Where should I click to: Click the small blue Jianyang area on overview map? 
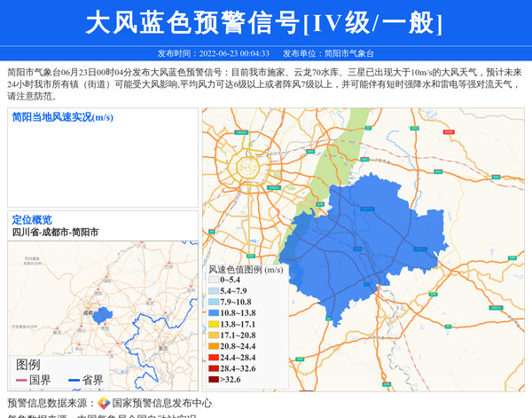point(103,315)
